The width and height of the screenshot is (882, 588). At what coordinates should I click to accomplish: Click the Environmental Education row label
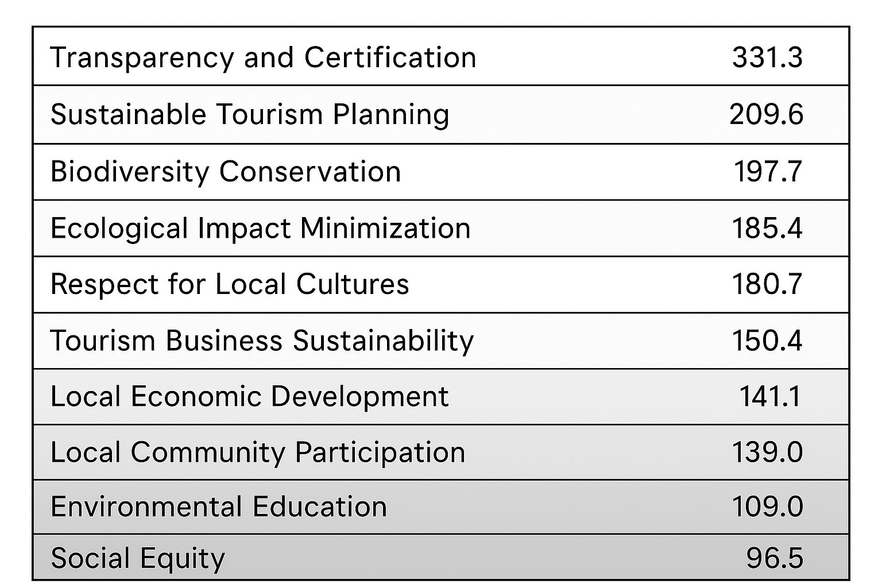(x=218, y=507)
